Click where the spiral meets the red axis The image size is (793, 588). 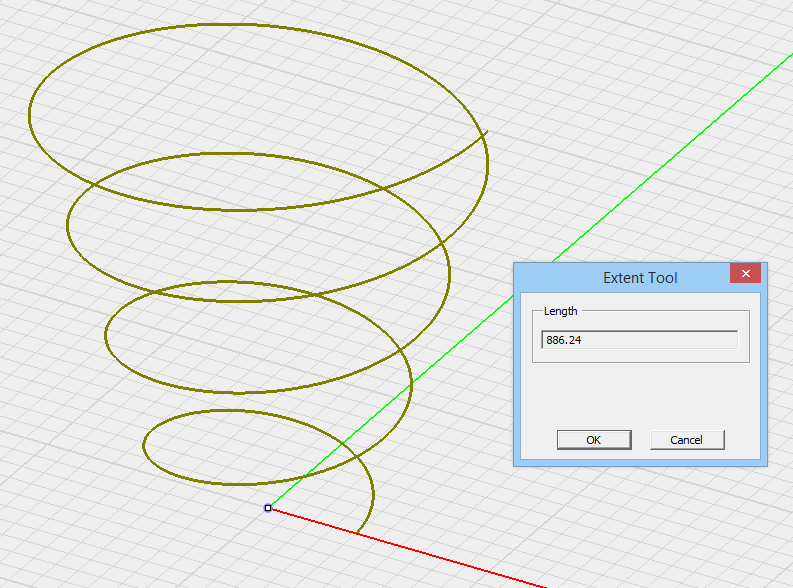(x=357, y=532)
